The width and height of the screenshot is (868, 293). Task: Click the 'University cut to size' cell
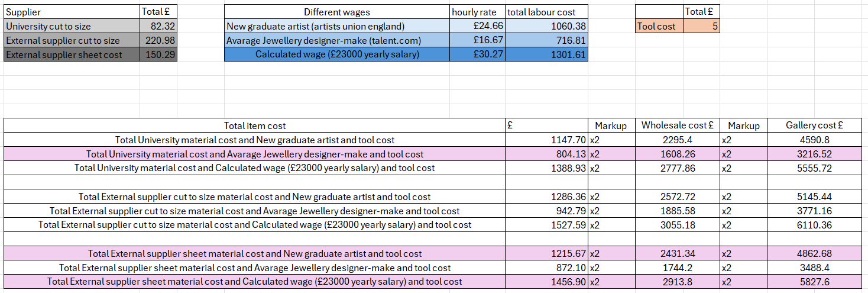[x=72, y=26]
